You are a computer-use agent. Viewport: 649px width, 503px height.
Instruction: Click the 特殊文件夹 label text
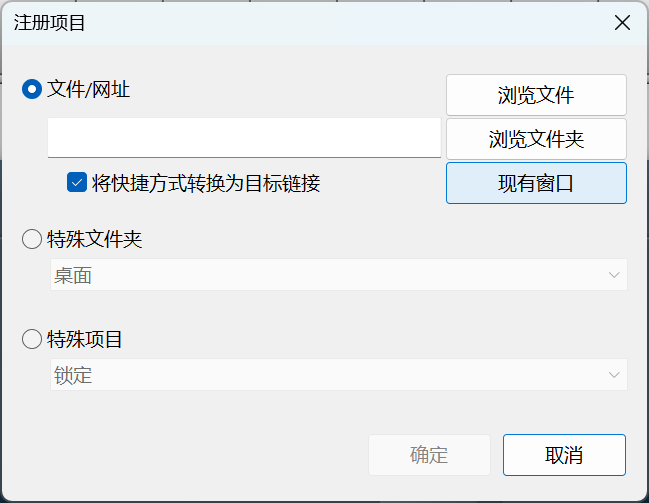coord(95,240)
